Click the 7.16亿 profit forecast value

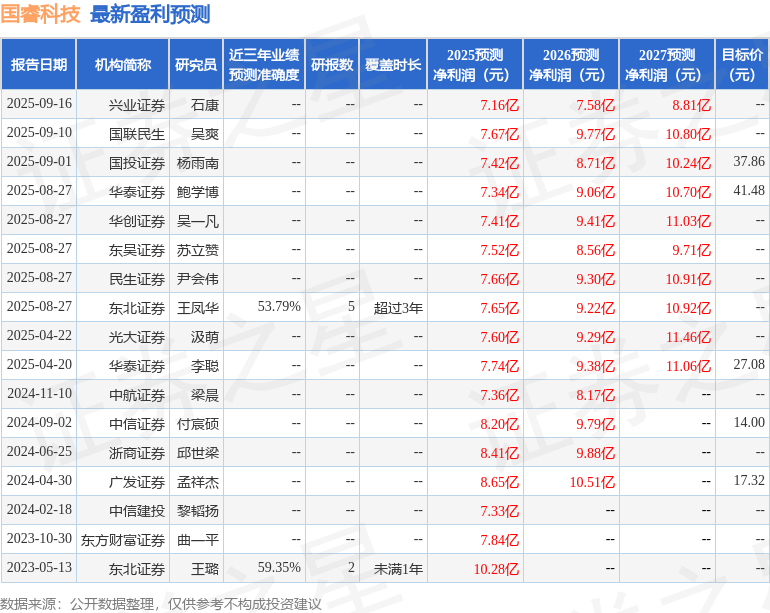(x=499, y=105)
